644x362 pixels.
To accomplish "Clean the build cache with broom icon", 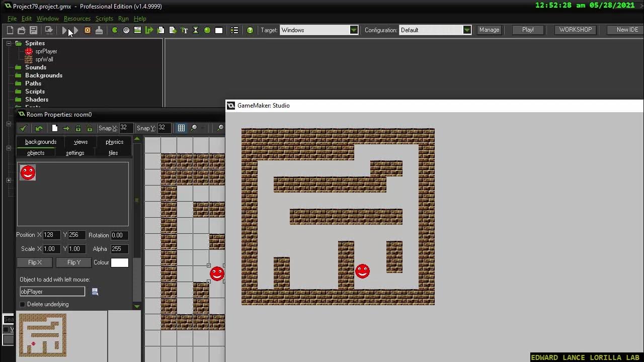I will [99, 30].
